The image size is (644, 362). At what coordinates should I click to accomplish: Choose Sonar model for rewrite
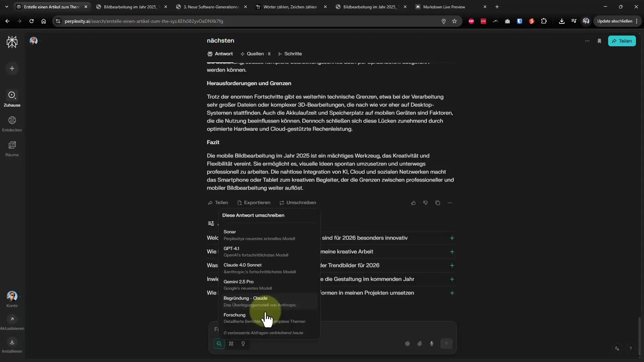point(268,235)
